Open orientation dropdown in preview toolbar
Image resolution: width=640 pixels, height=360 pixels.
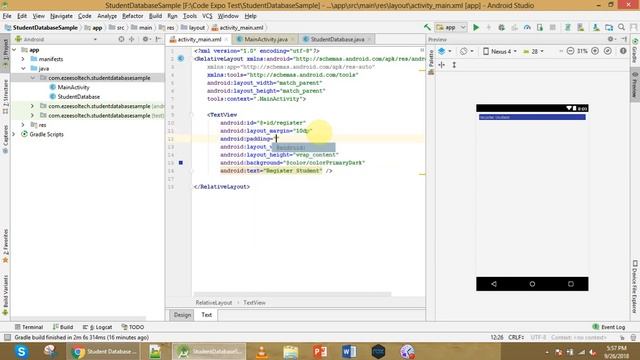pyautogui.click(x=467, y=51)
